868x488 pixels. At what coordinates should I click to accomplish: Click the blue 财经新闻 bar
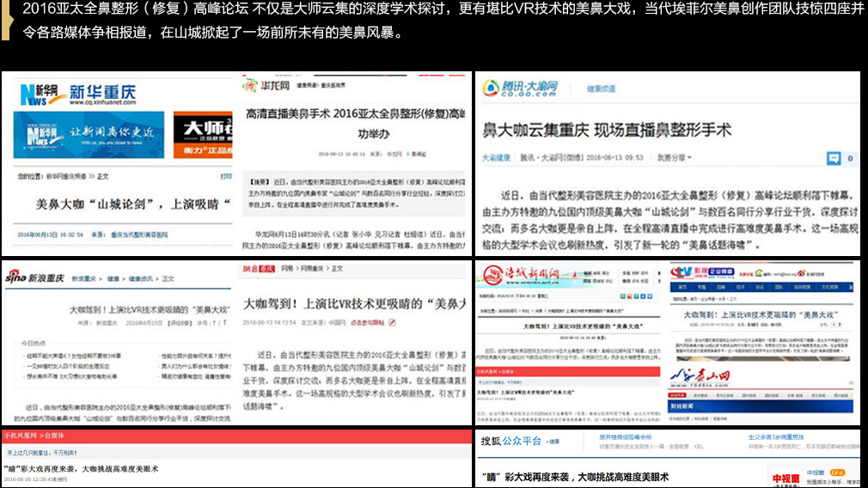click(761, 406)
